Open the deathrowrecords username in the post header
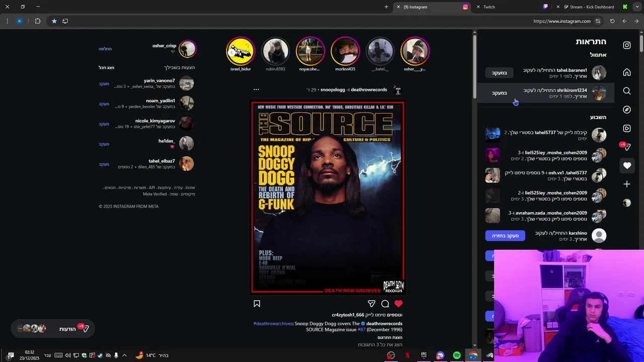The height and width of the screenshot is (362, 644). pyautogui.click(x=369, y=89)
